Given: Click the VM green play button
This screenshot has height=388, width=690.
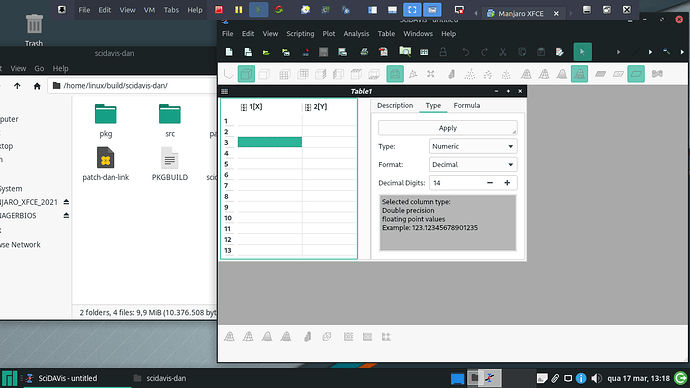Looking at the screenshot, I should [258, 10].
